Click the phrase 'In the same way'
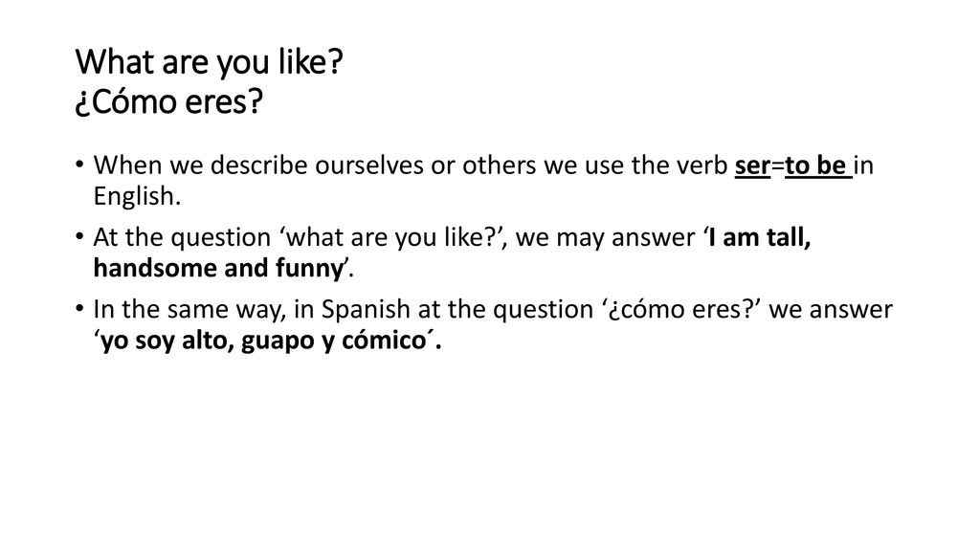Viewport: 980px width, 551px height. pyautogui.click(x=189, y=311)
